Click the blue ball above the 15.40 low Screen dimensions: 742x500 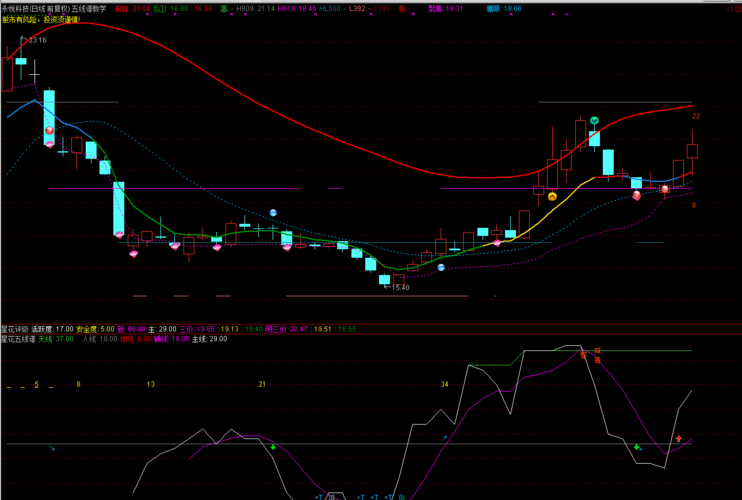pos(441,267)
